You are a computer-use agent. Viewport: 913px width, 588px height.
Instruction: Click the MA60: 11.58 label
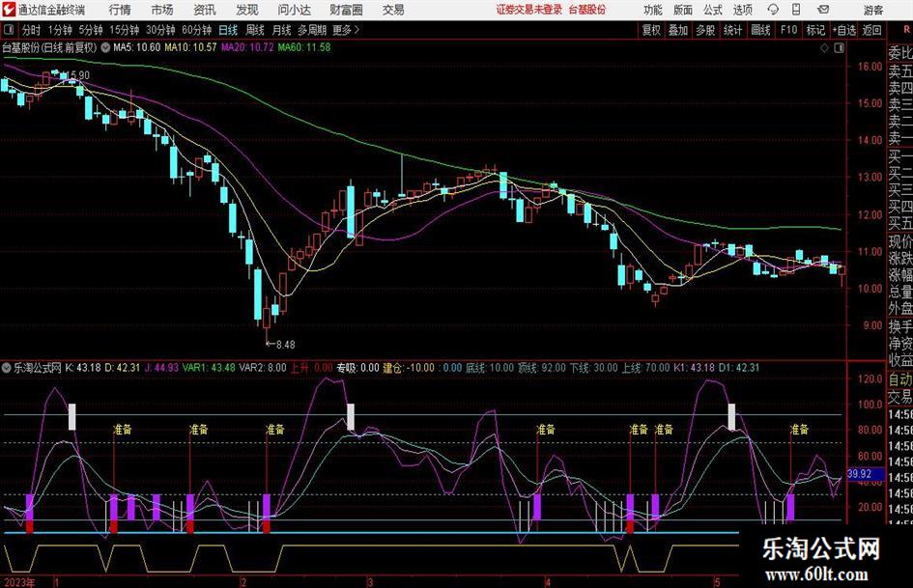304,47
